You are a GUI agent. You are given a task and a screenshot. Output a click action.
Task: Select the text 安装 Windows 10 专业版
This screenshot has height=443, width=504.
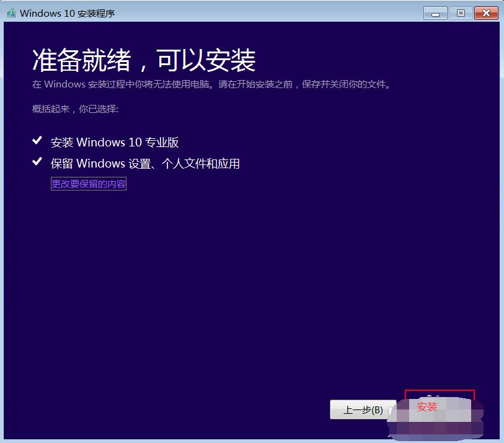click(115, 142)
